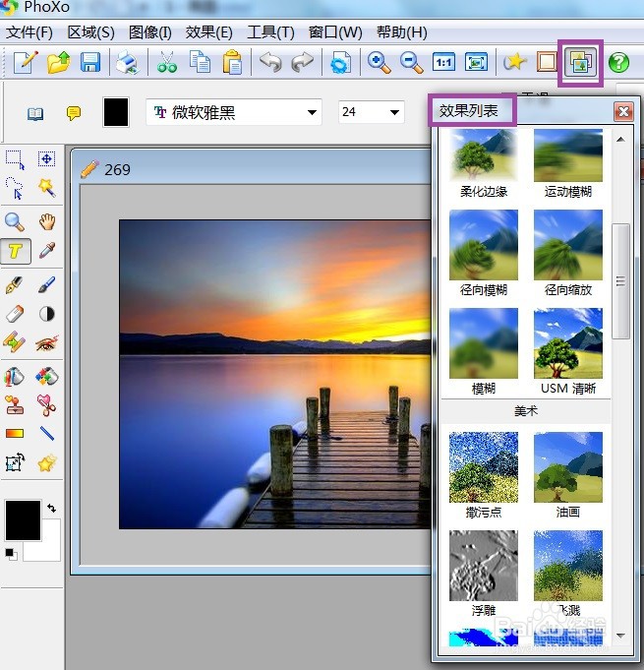
Task: Toggle the effects list panel icon
Action: (x=580, y=63)
